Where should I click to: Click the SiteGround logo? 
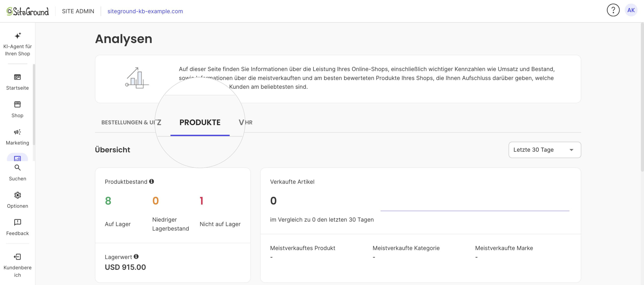(27, 11)
